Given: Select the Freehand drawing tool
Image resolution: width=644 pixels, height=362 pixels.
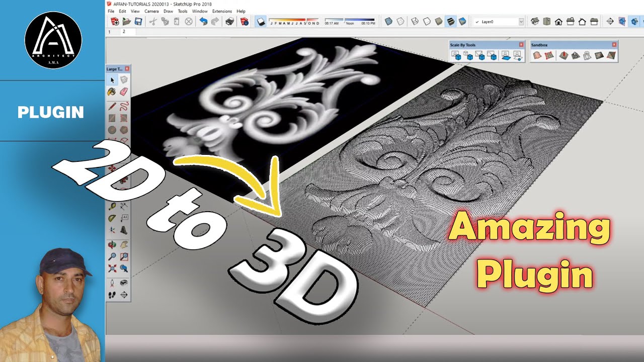Looking at the screenshot, I should click(x=124, y=106).
